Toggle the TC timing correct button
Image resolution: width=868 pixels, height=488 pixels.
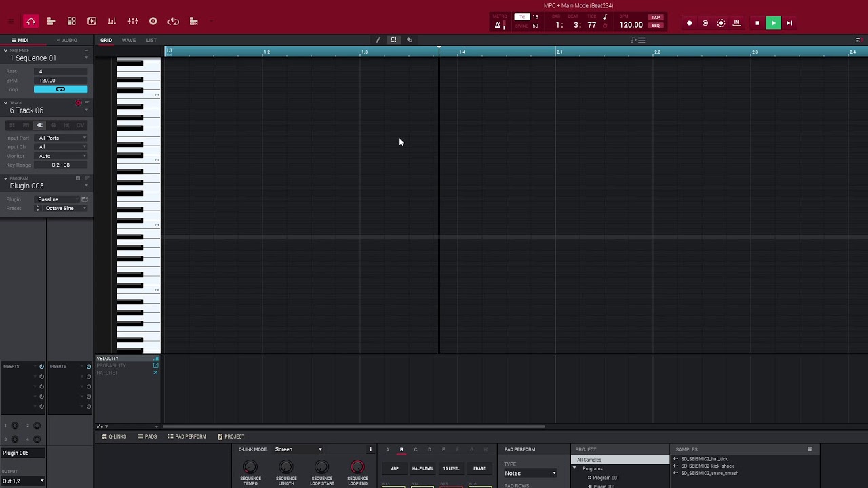click(522, 17)
